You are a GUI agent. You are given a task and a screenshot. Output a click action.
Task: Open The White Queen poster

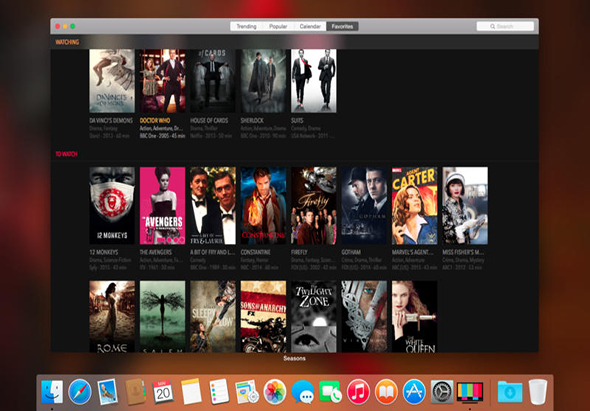click(x=415, y=317)
